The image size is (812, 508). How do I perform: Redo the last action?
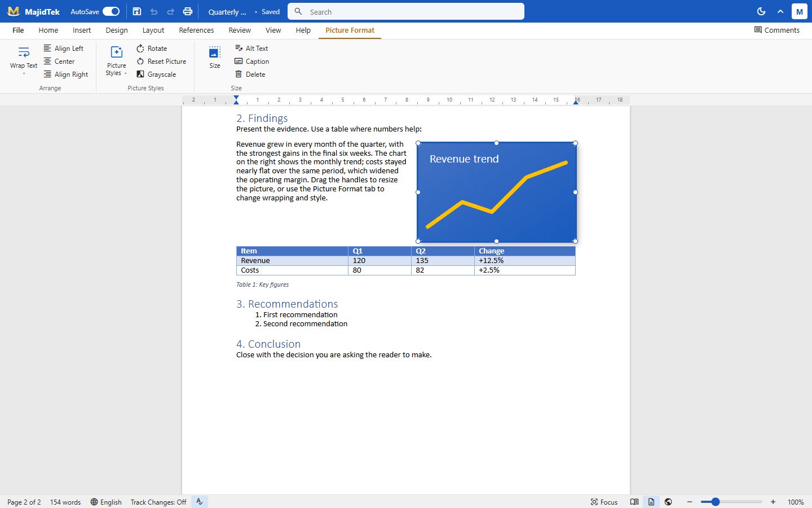click(170, 11)
